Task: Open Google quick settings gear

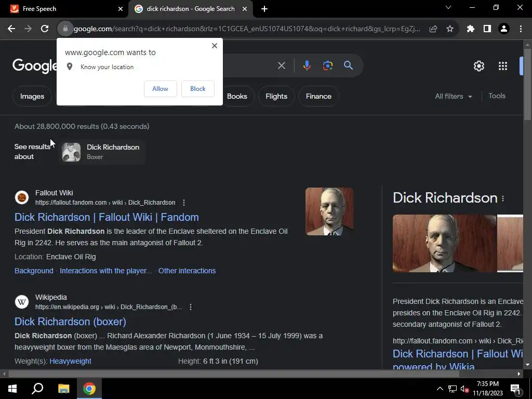Action: coord(478,66)
